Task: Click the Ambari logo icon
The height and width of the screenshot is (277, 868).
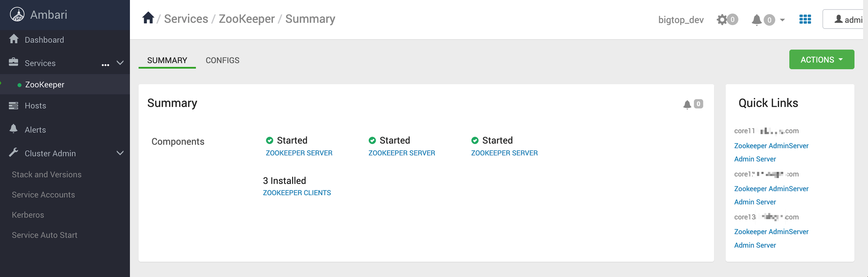Action: pyautogui.click(x=17, y=14)
